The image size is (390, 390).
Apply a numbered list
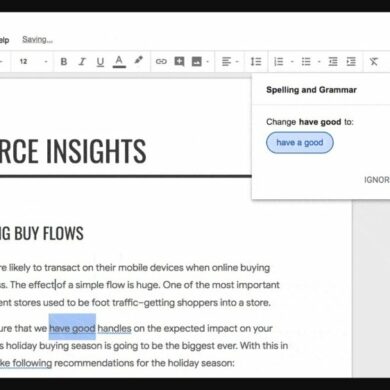278,61
